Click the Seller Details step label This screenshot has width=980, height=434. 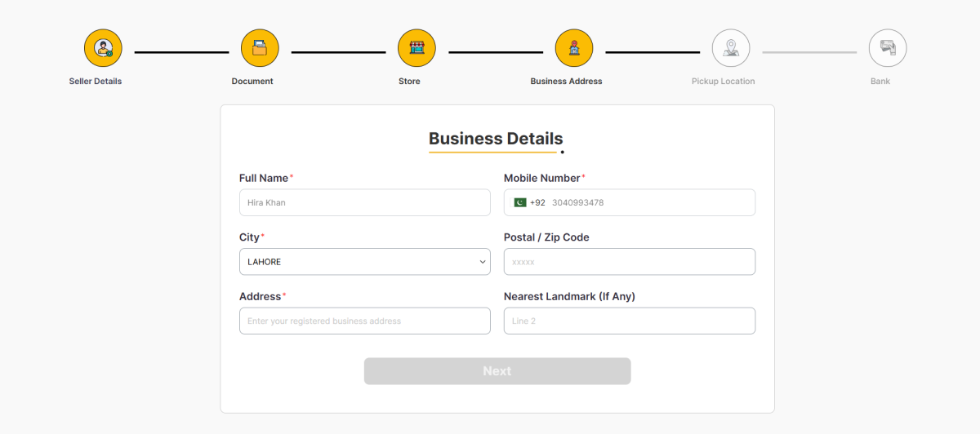pyautogui.click(x=96, y=82)
